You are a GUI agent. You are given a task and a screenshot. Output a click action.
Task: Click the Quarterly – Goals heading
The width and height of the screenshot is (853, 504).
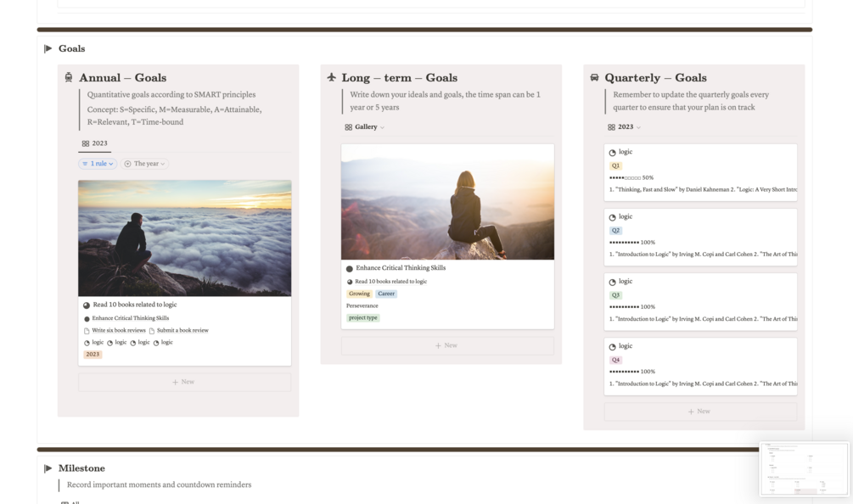pos(655,78)
